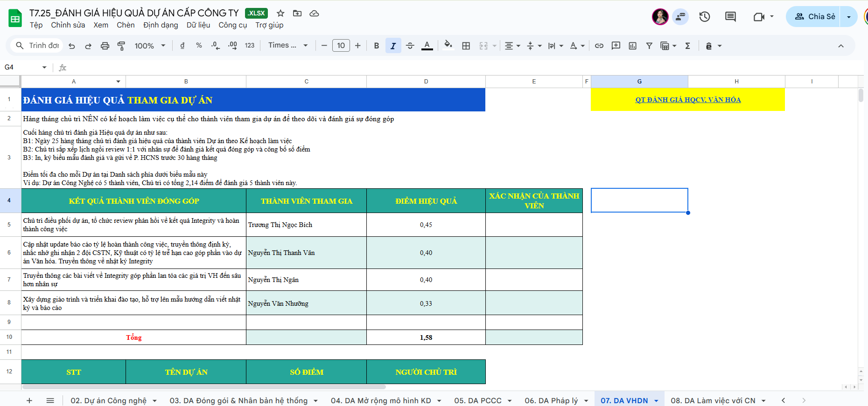Expand the cell name box dropdown showing G4
This screenshot has height=406, width=868.
point(44,68)
